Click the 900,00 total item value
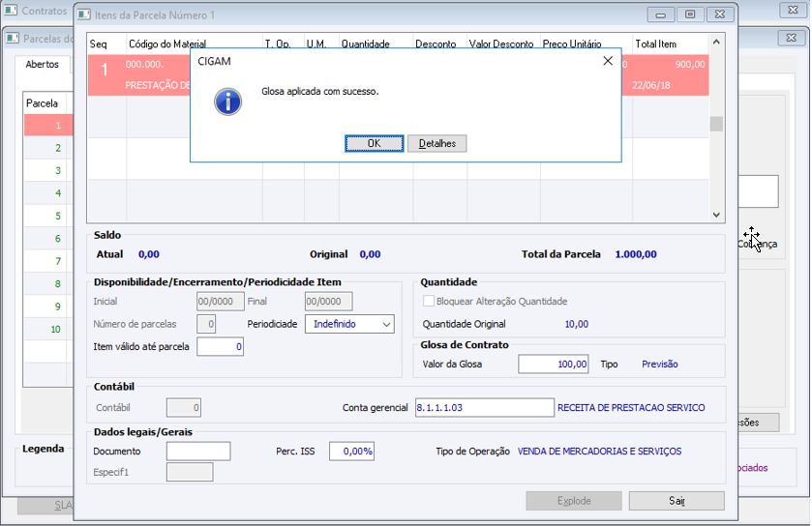This screenshot has width=812, height=526. tap(690, 64)
